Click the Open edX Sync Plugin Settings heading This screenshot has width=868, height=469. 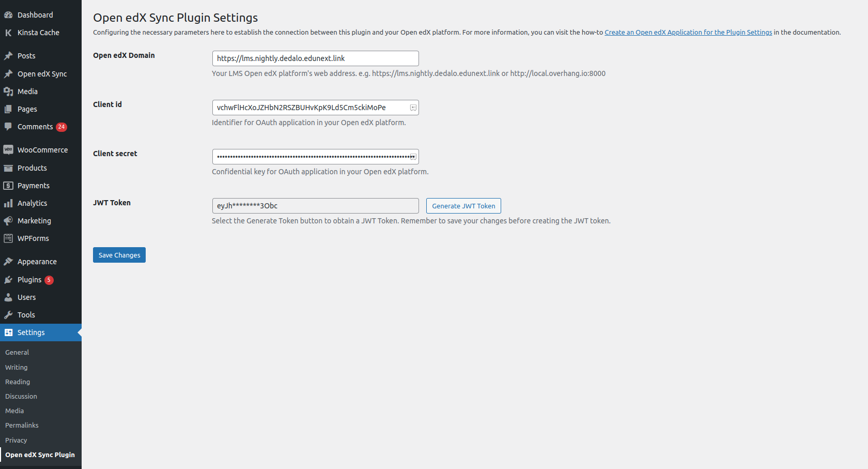[x=176, y=18]
